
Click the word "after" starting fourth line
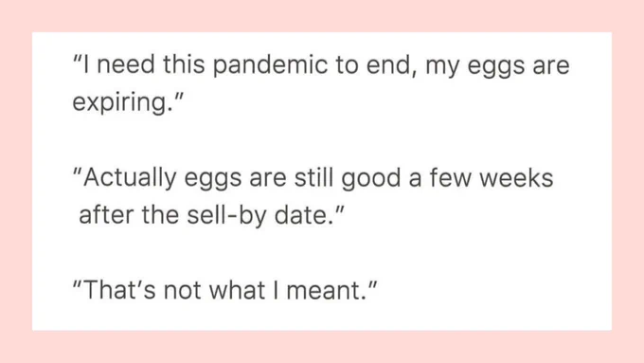[x=106, y=215]
